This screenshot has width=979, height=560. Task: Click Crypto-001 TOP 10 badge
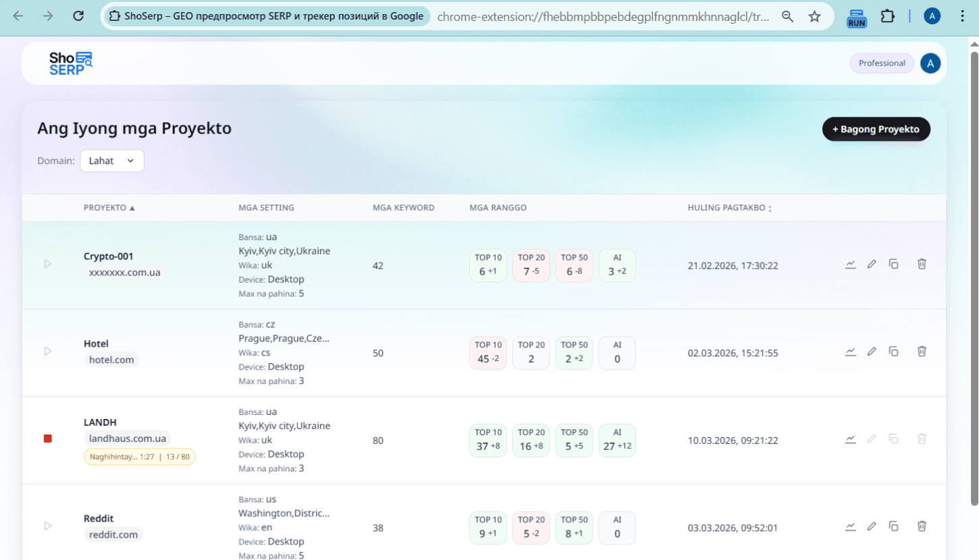pos(488,265)
